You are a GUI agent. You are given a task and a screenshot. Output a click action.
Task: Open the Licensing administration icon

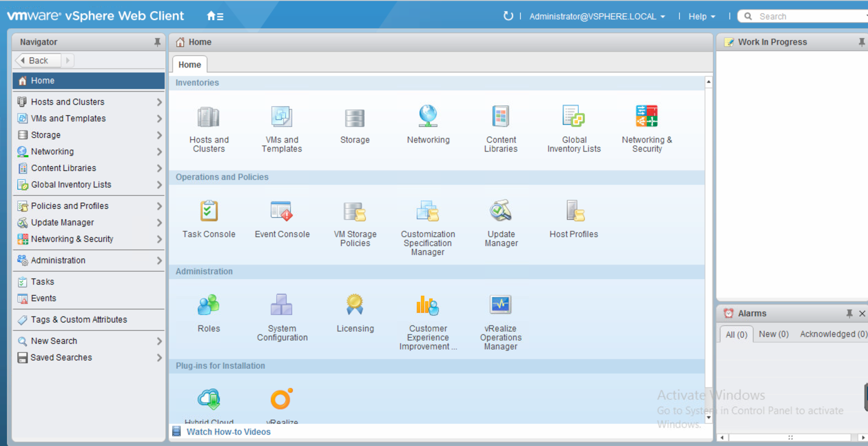click(x=355, y=305)
